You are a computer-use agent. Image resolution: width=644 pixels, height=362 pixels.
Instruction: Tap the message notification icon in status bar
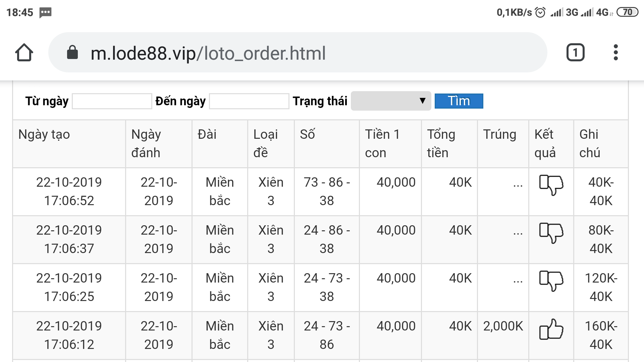45,13
